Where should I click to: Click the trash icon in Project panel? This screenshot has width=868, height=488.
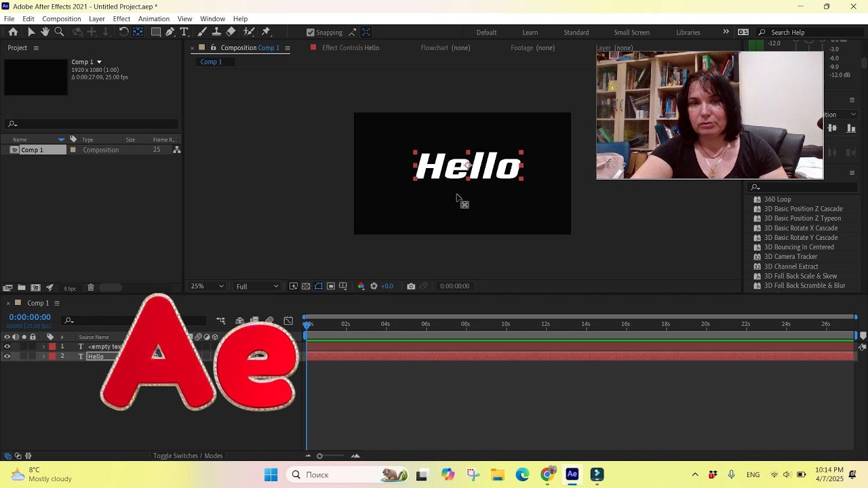(91, 287)
